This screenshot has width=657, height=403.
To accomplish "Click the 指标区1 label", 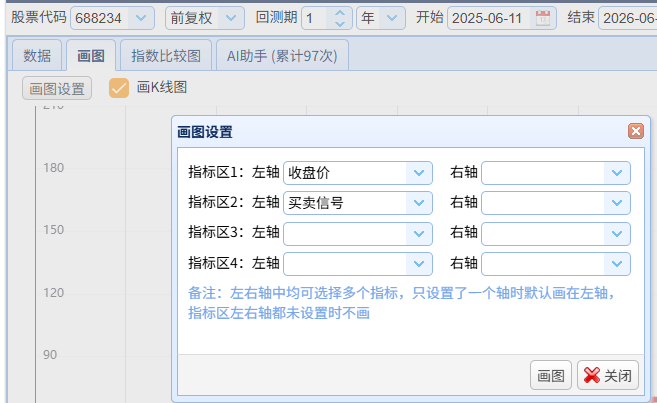I will (216, 172).
